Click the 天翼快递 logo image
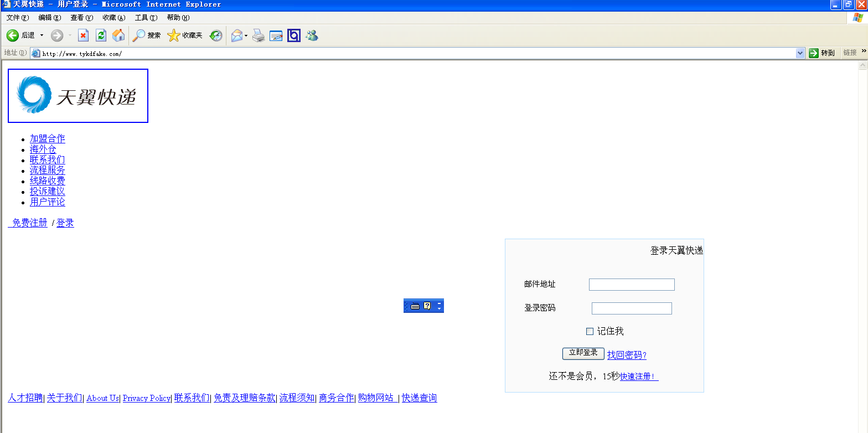Viewport: 868px width, 433px height. [x=78, y=96]
